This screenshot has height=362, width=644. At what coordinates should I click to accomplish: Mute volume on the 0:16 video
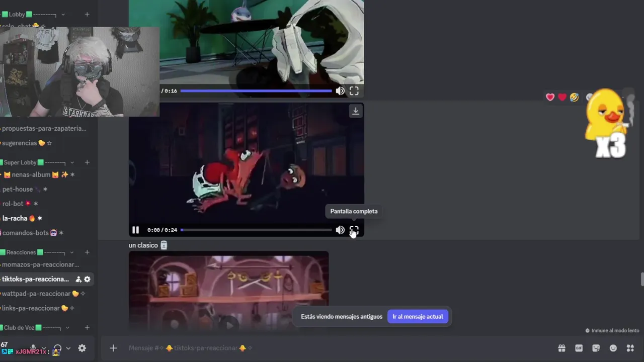[x=340, y=91]
